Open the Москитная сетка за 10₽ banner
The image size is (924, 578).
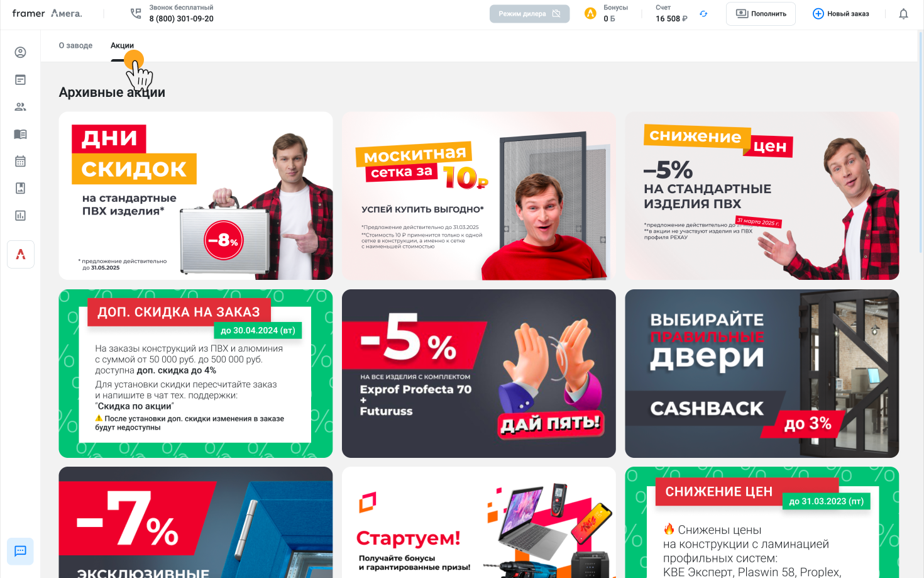pyautogui.click(x=478, y=196)
